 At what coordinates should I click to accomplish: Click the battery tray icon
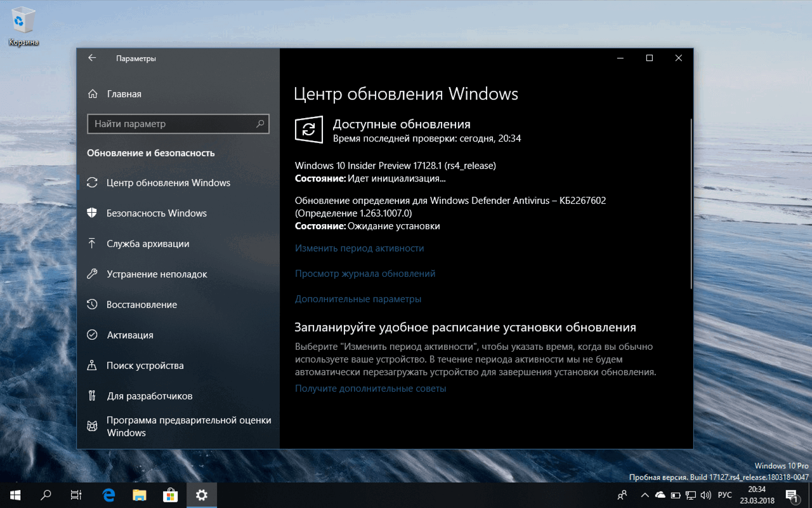tap(676, 495)
